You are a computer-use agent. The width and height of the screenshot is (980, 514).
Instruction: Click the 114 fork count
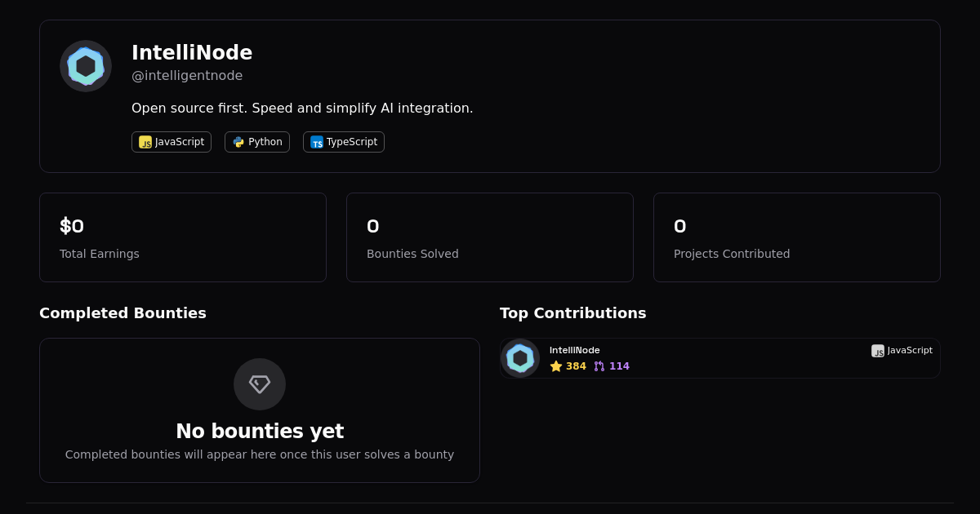(619, 366)
